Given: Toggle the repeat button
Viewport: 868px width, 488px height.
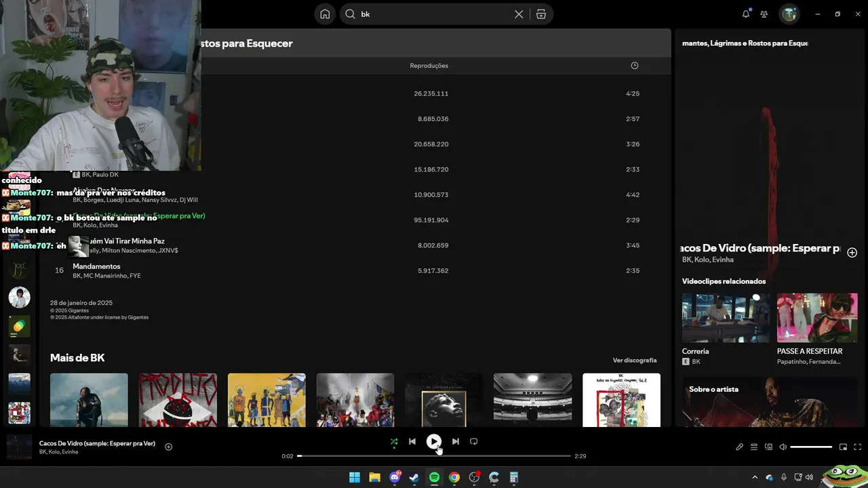Looking at the screenshot, I should (474, 442).
